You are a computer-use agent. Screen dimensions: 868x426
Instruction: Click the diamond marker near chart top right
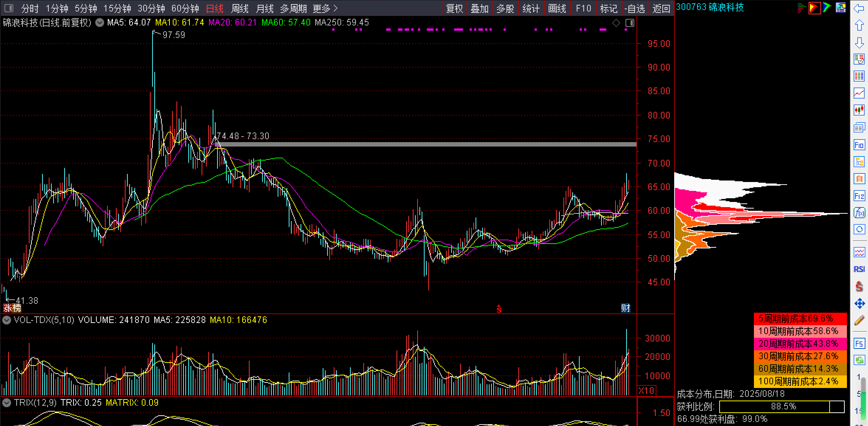616,23
